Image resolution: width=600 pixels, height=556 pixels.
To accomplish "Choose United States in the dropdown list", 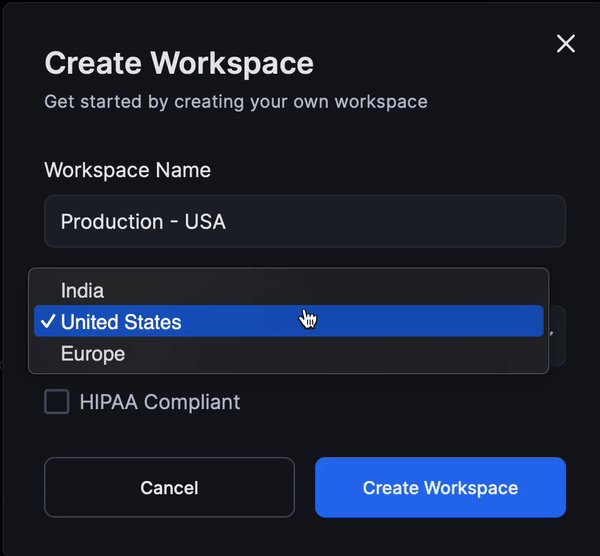I will click(121, 322).
